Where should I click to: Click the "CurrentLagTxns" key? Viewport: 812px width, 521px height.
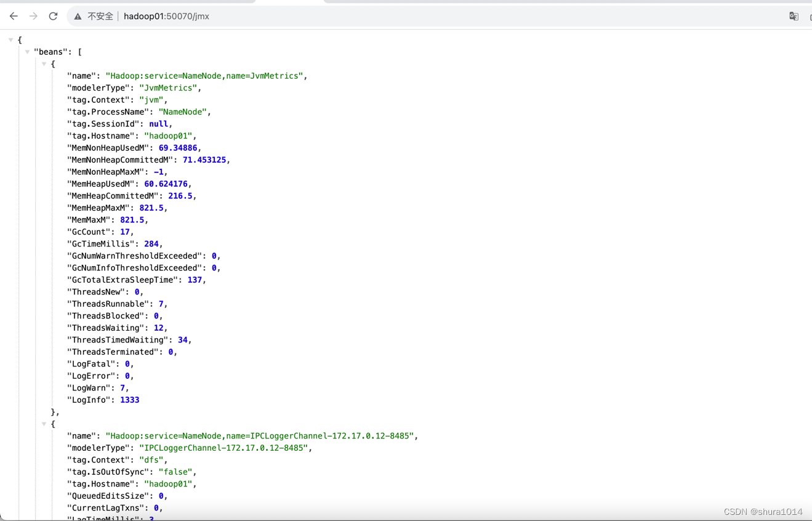point(105,508)
